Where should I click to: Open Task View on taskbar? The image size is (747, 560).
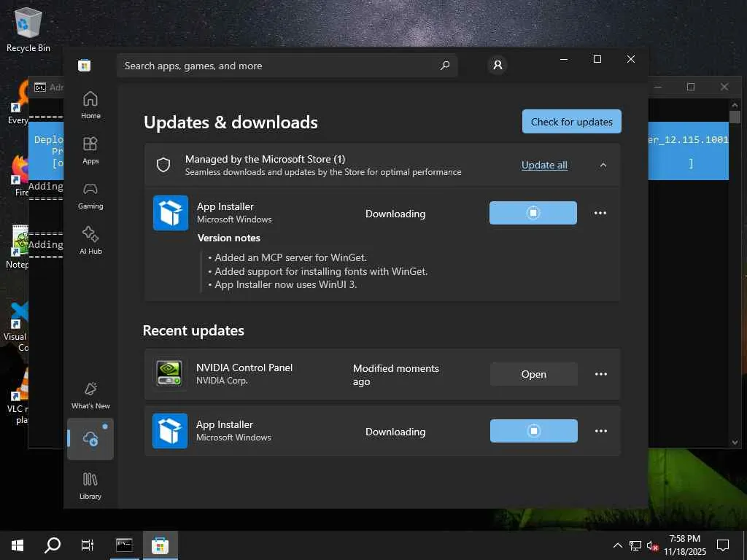tap(88, 545)
